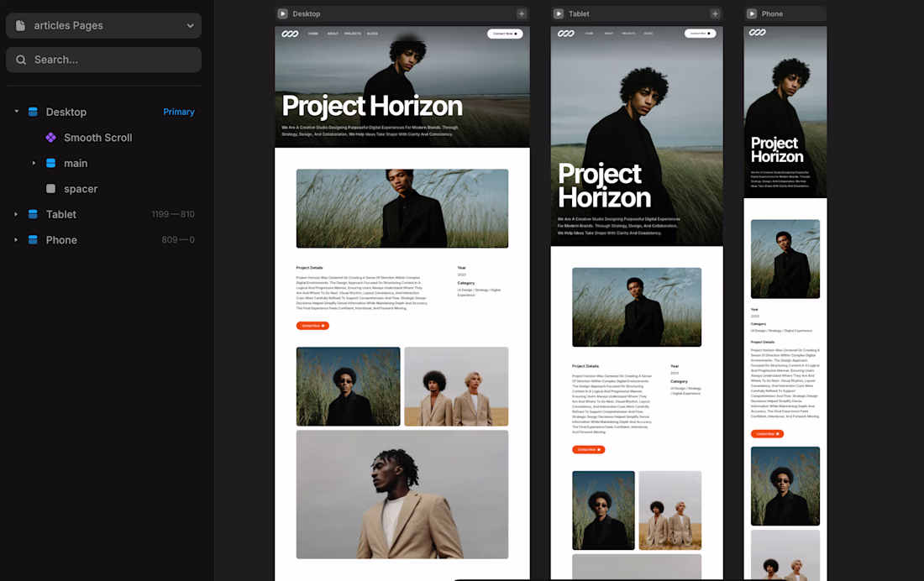This screenshot has width=924, height=581.
Task: Click the page document icon beside articles Pages
Action: pyautogui.click(x=21, y=25)
